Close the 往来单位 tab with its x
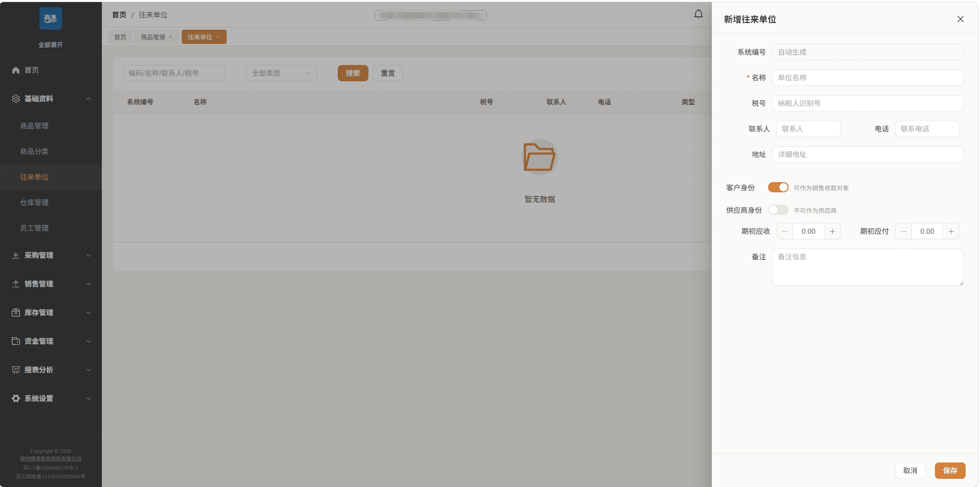This screenshot has width=980, height=487. 217,37
